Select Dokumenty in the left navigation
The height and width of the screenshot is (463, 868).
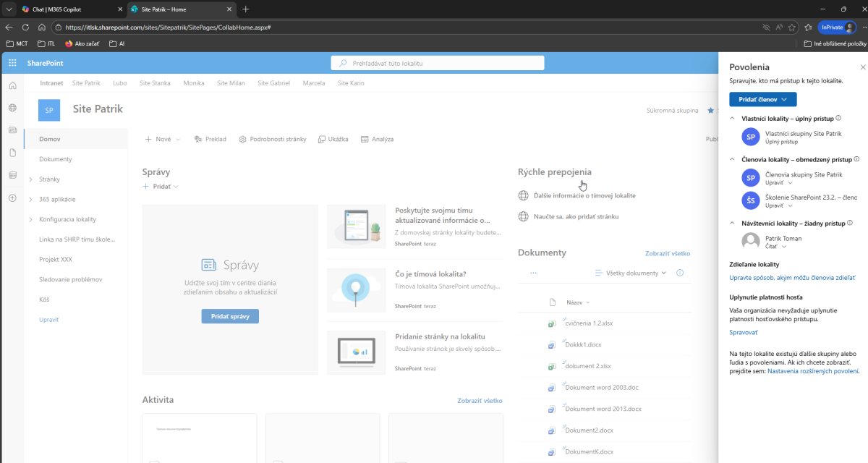pos(56,159)
